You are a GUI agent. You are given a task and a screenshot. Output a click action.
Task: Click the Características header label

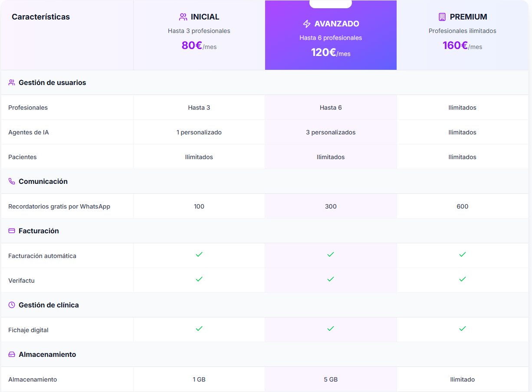41,17
